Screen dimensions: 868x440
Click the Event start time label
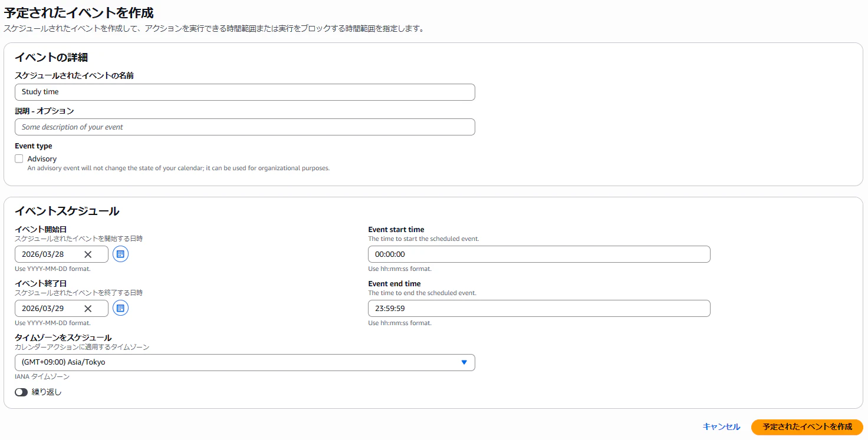(x=396, y=230)
